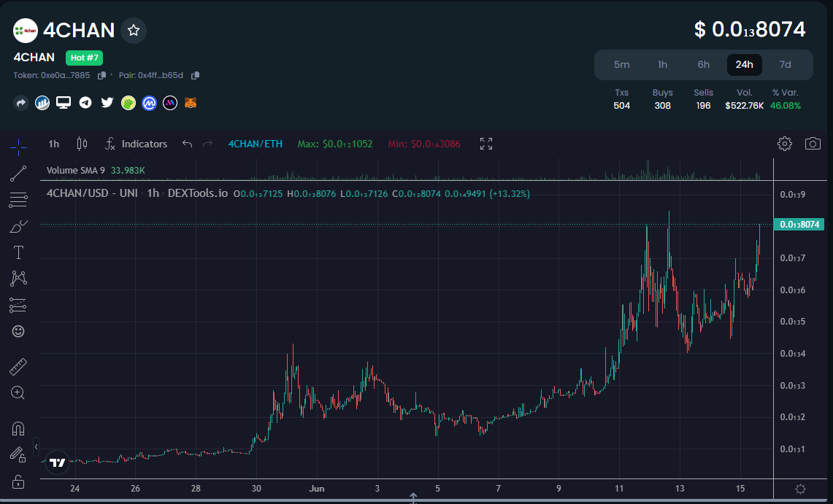
Task: Click the Sells 196 count
Action: click(703, 106)
